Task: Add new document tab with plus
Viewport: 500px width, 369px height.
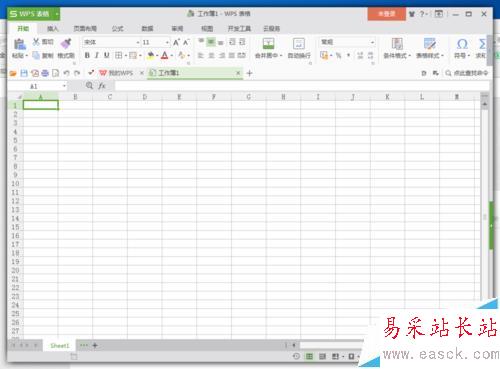Action: point(249,73)
